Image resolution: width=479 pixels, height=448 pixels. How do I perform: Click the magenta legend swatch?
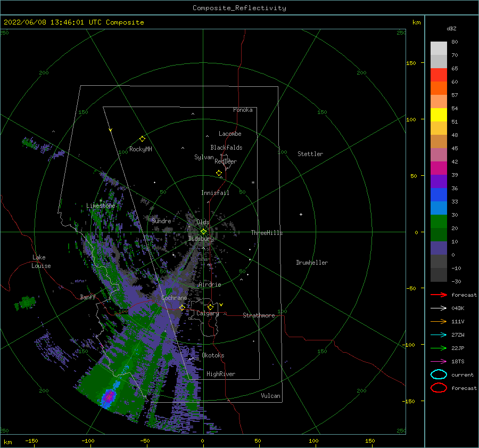click(x=439, y=168)
